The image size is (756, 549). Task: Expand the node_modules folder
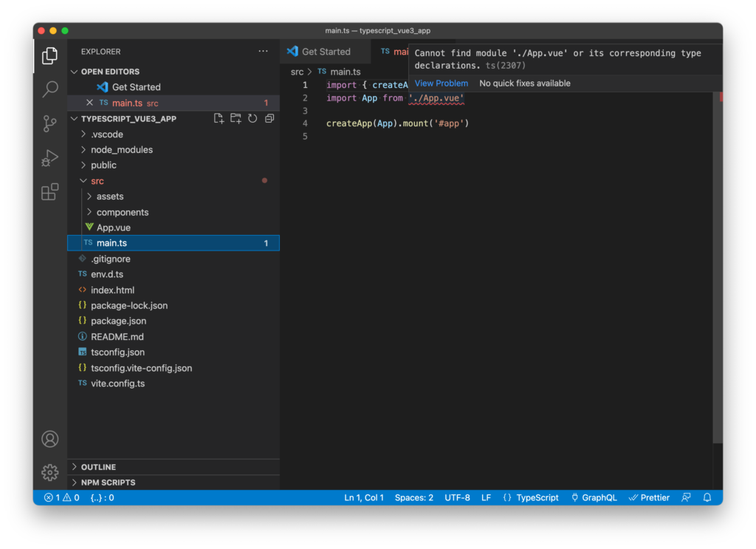[x=121, y=150]
